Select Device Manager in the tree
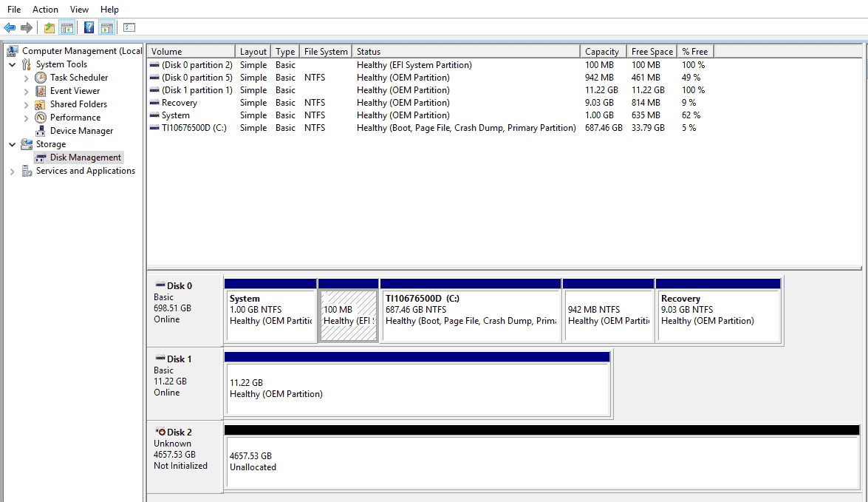This screenshot has width=868, height=502. (x=81, y=131)
